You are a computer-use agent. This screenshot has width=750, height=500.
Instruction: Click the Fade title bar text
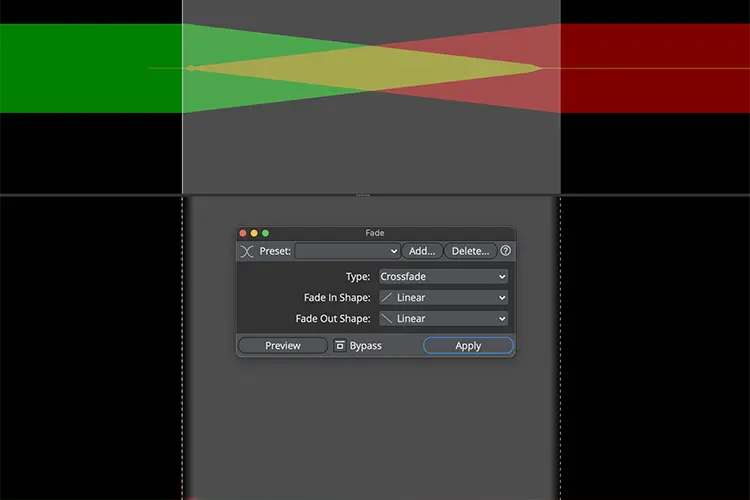pos(375,233)
